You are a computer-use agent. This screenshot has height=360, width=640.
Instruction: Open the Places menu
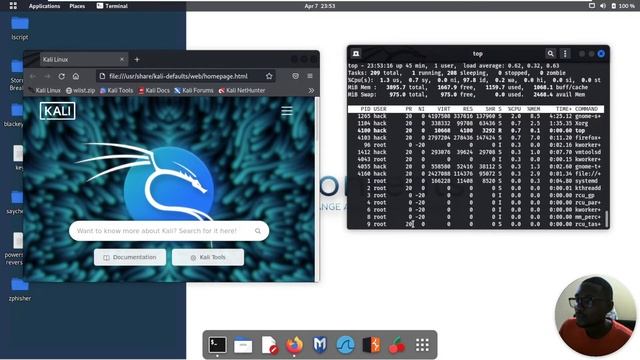pyautogui.click(x=77, y=6)
